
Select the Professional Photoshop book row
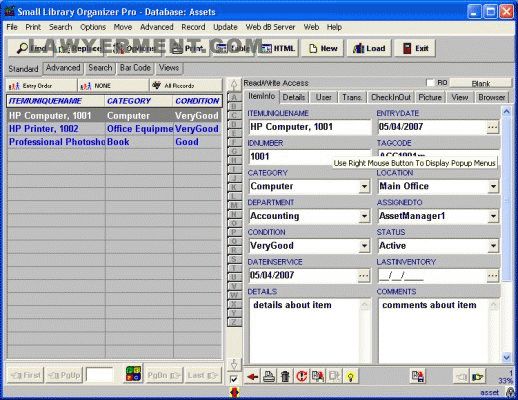(114, 142)
